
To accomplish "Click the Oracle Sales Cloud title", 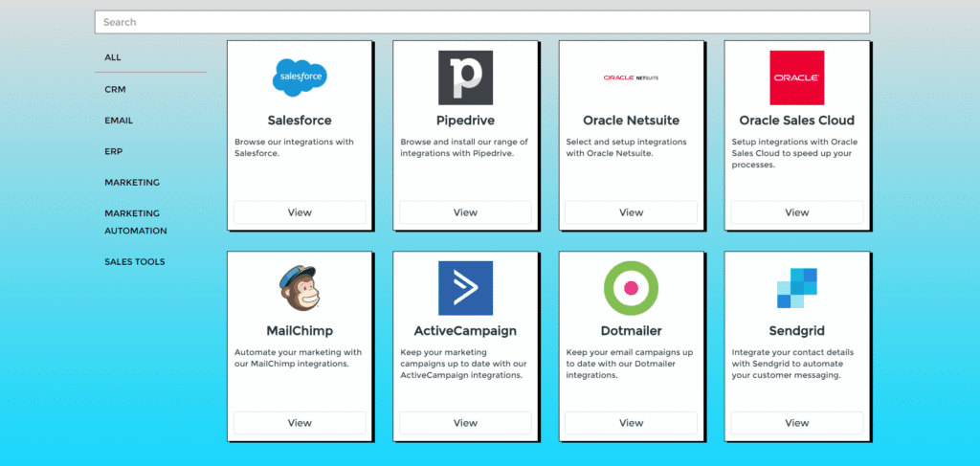I will coord(796,120).
